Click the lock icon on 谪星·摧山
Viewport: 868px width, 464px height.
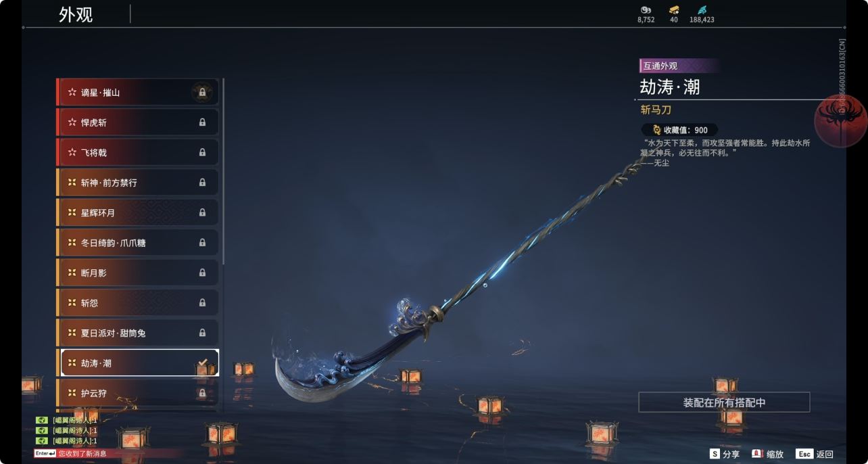tap(202, 92)
